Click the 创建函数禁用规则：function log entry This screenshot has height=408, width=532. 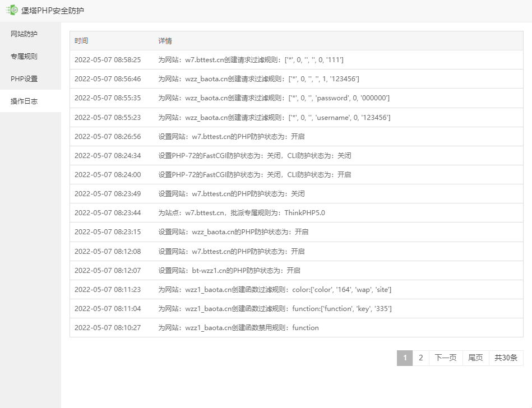(238, 328)
